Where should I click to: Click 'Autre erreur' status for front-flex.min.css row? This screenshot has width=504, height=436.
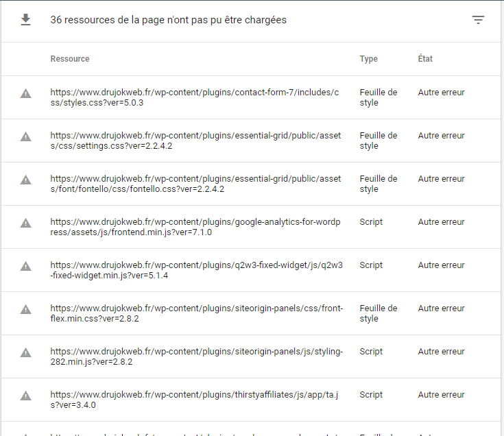pyautogui.click(x=441, y=308)
